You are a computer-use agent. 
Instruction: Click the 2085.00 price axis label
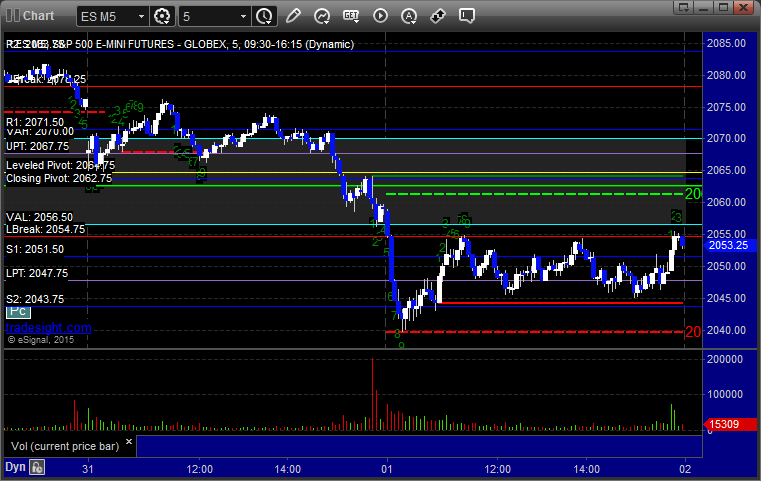coord(726,43)
